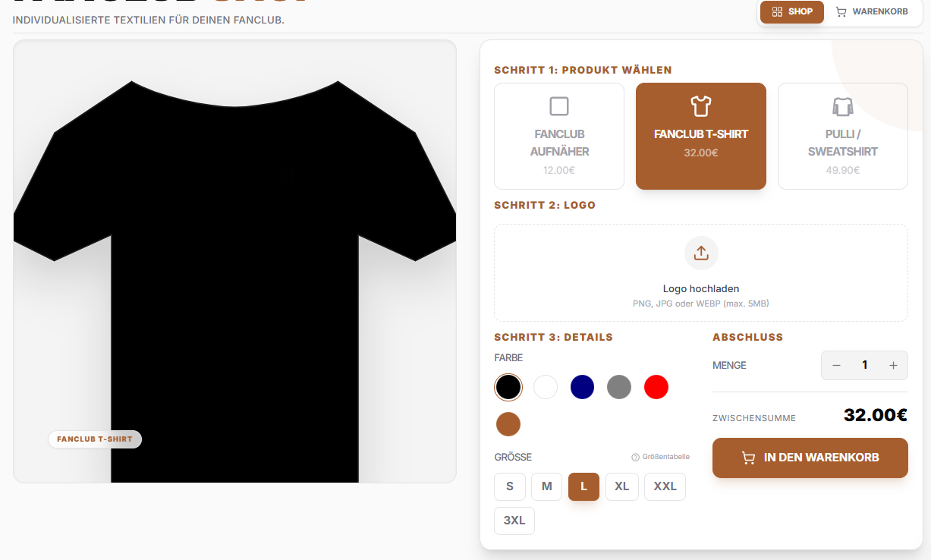Open the Shop tab
Image resolution: width=931 pixels, height=560 pixels.
792,12
